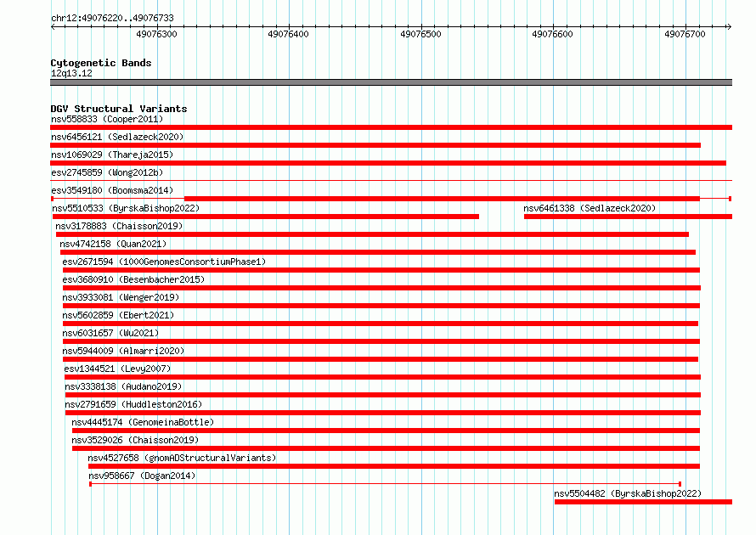Image resolution: width=756 pixels, height=535 pixels.
Task: Click the red bar under nsv558833 (Cooper2011)
Action: click(x=391, y=127)
